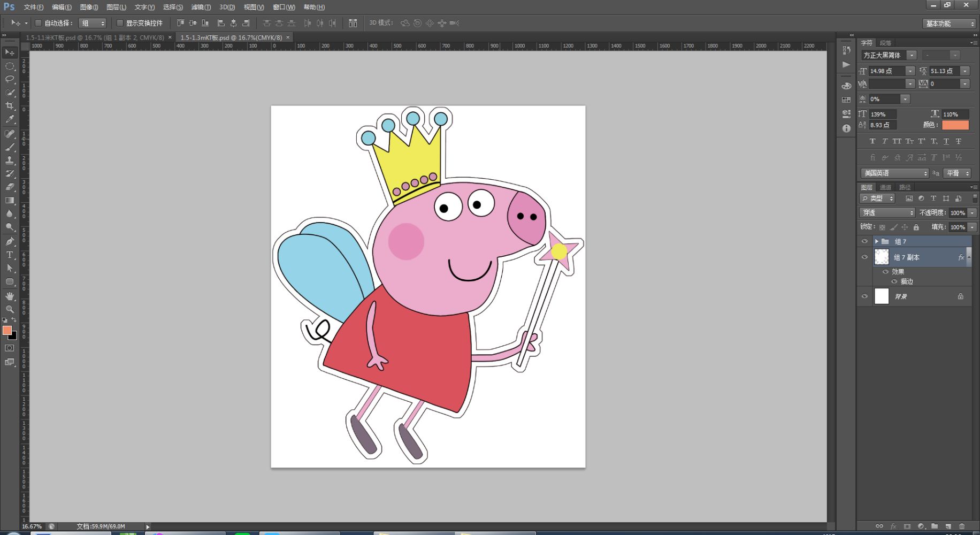Select the Lasso tool
The width and height of the screenshot is (980, 535).
point(10,79)
